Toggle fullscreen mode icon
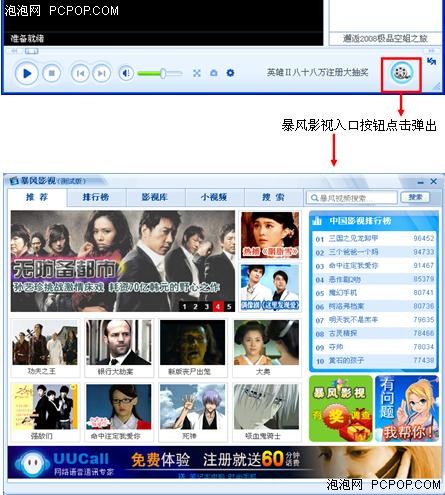 point(197,73)
